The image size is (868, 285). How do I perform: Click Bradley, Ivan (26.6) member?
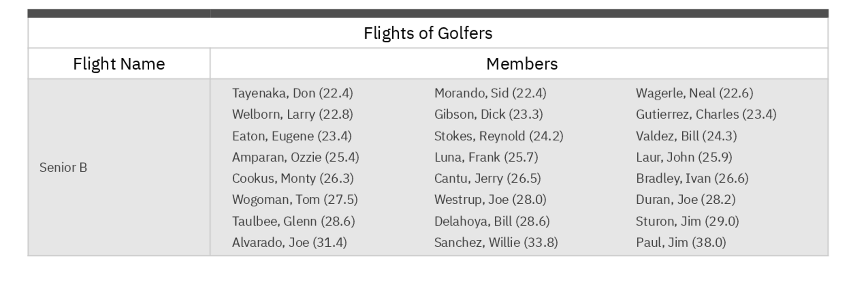tap(692, 178)
